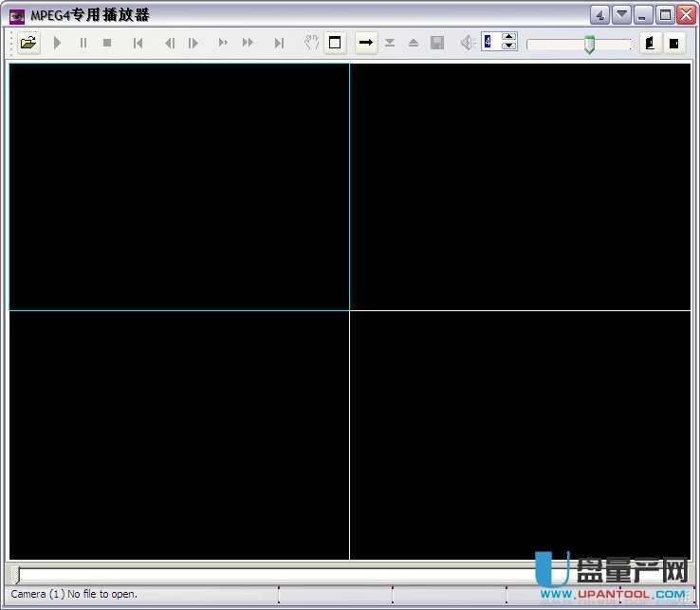Minimize the MPEG4 player window
The width and height of the screenshot is (700, 610).
click(x=643, y=15)
